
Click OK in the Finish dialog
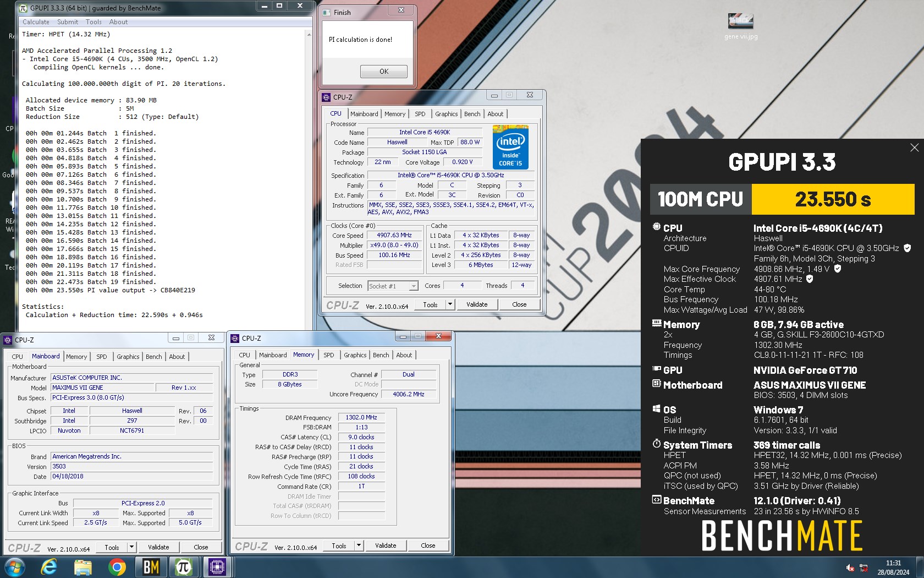point(384,72)
